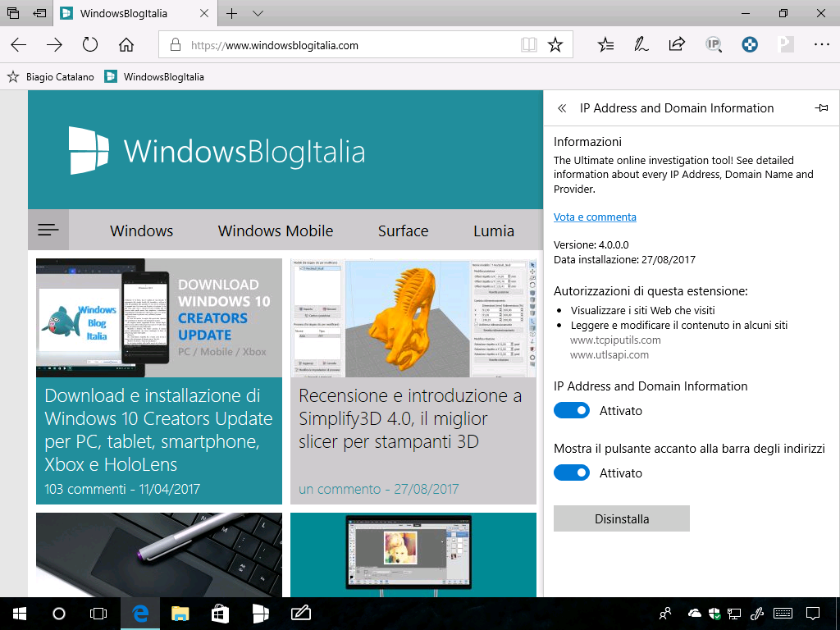Open Windows Ink Workspace tray icon
The image size is (840, 630).
756,614
